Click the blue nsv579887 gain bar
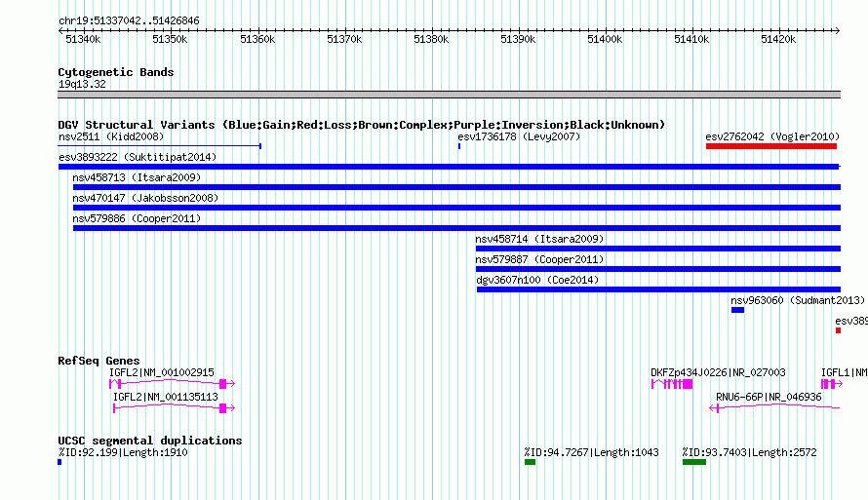Viewport: 868px width, 500px height. [658, 269]
